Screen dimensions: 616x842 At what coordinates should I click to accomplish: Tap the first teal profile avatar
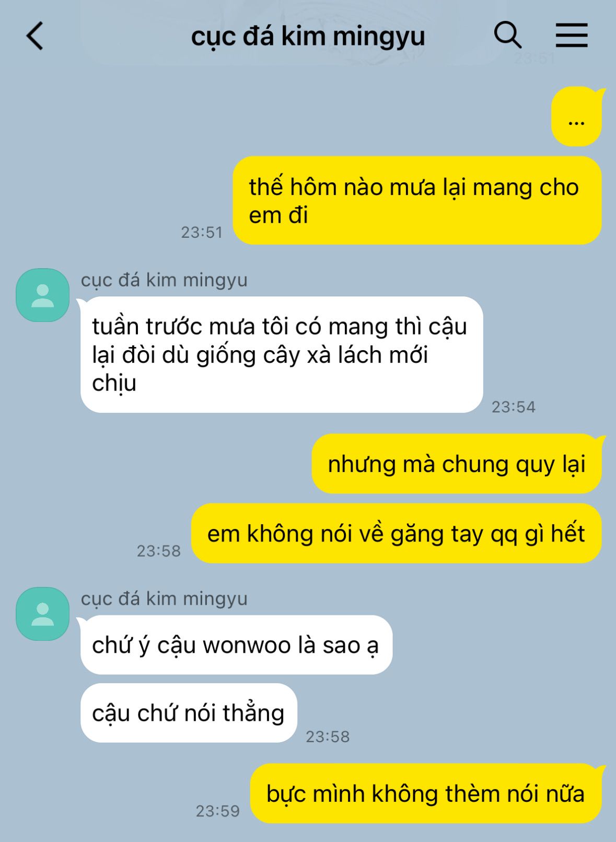pyautogui.click(x=43, y=295)
